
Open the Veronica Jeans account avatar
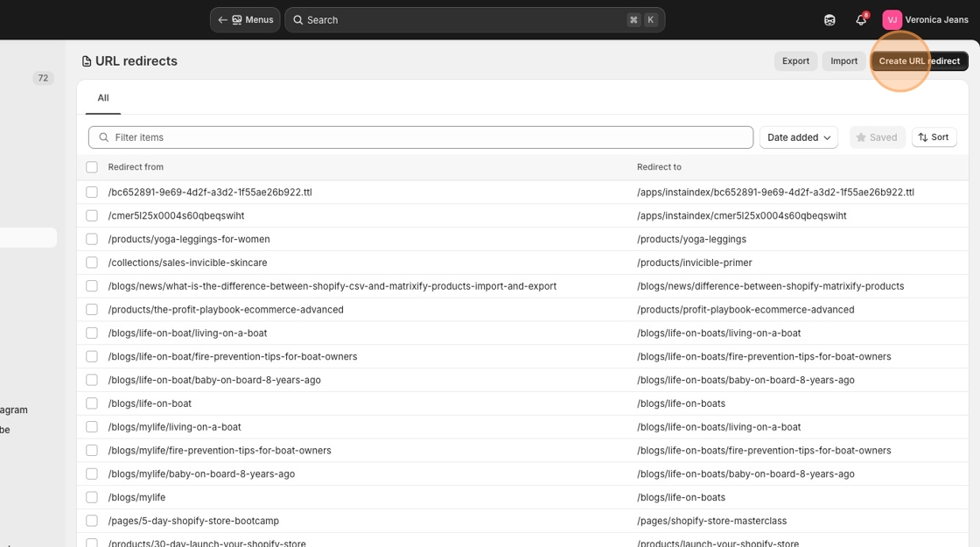(892, 20)
